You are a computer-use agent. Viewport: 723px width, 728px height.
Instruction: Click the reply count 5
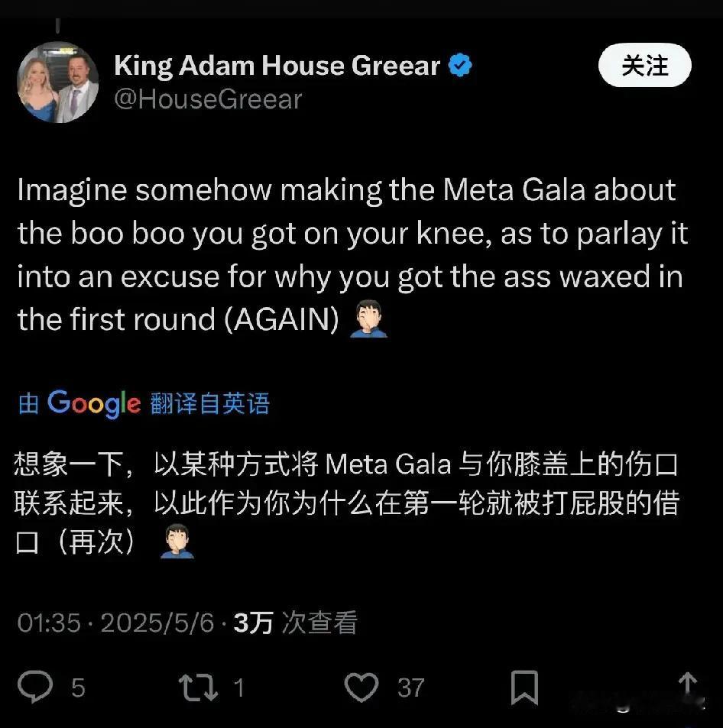[x=78, y=688]
